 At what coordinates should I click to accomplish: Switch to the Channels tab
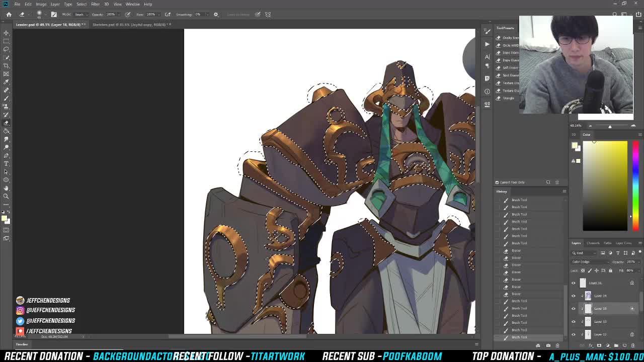[x=593, y=243]
